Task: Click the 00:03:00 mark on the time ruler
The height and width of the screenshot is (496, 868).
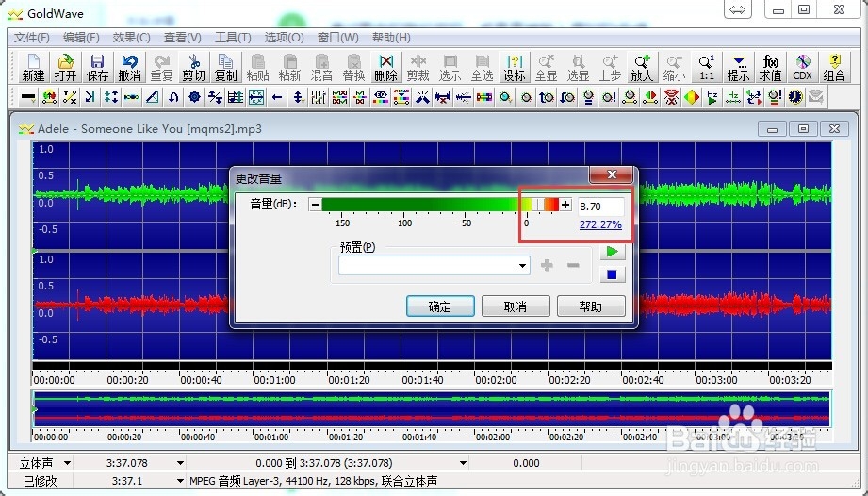Action: tap(716, 380)
